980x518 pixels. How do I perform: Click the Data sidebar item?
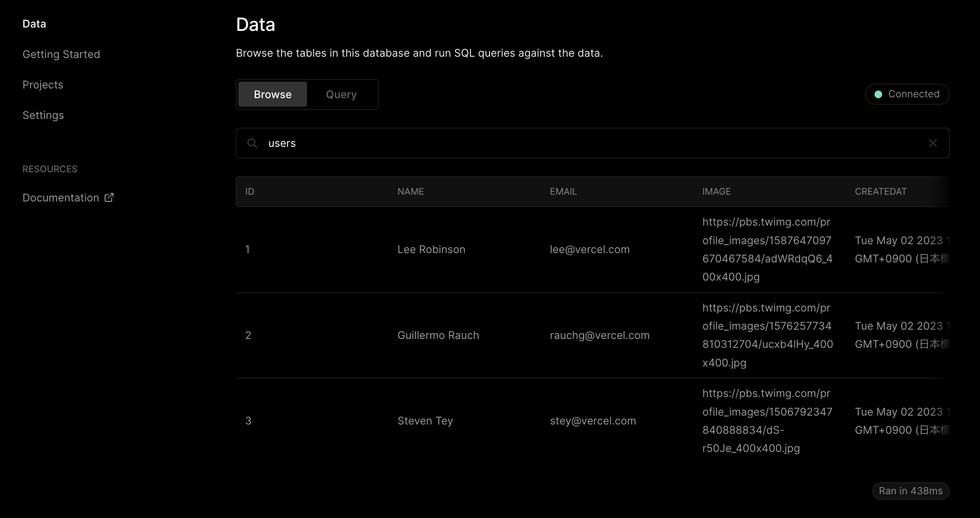coord(34,24)
